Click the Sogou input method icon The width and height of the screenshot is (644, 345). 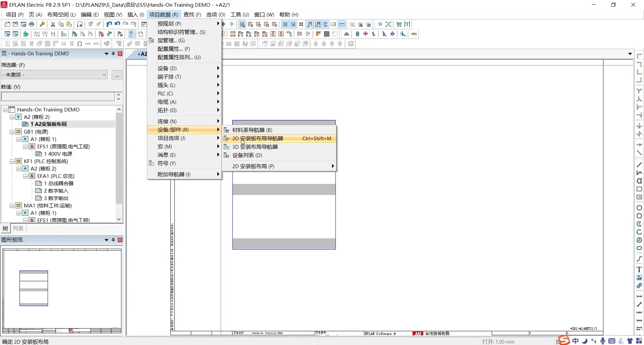[x=564, y=340]
